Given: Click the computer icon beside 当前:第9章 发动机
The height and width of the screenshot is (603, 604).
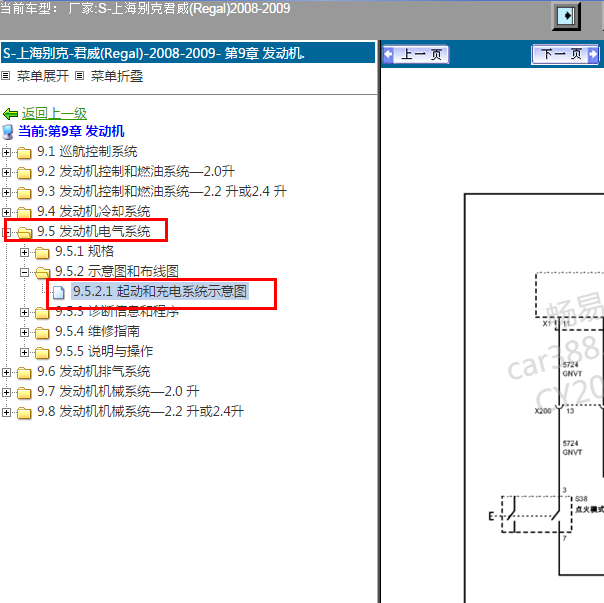Looking at the screenshot, I should click(8, 132).
